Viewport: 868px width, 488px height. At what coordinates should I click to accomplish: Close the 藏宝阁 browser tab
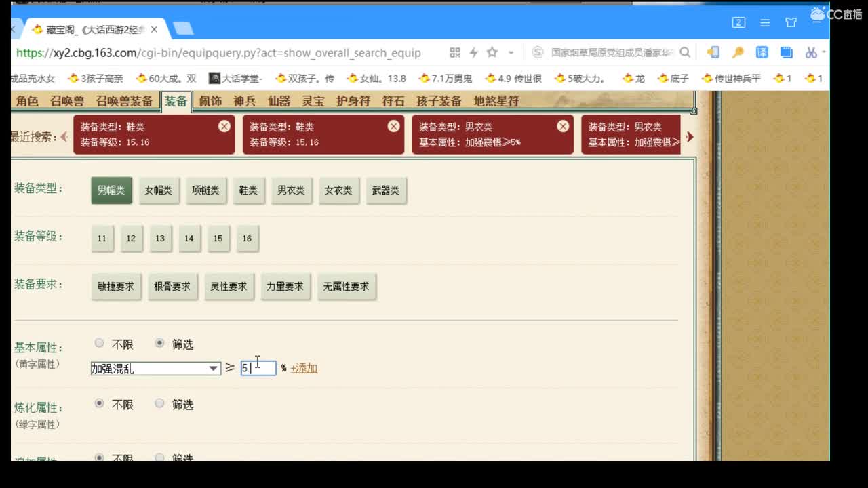coord(154,29)
